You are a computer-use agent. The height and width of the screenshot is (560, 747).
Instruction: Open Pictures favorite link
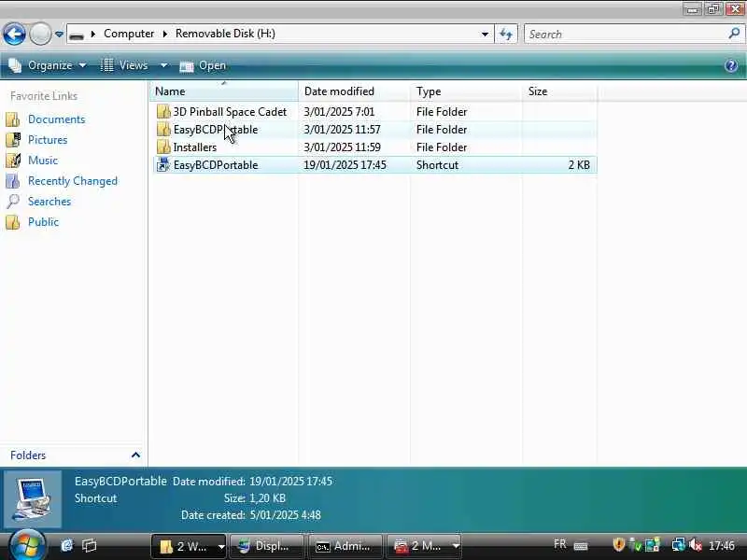coord(48,139)
